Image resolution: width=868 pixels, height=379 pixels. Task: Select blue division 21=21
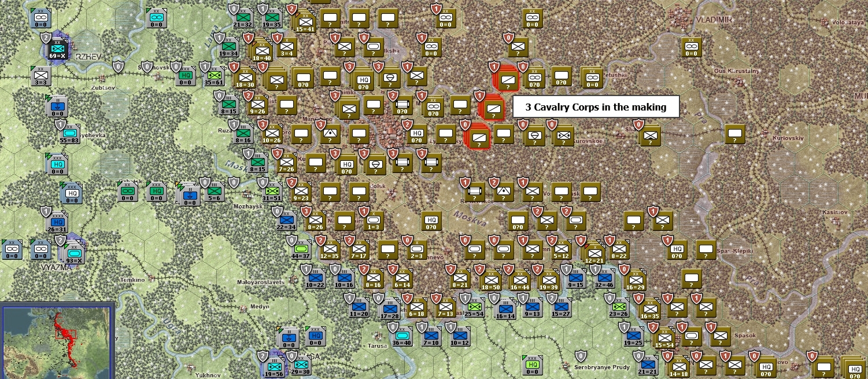[x=648, y=365]
